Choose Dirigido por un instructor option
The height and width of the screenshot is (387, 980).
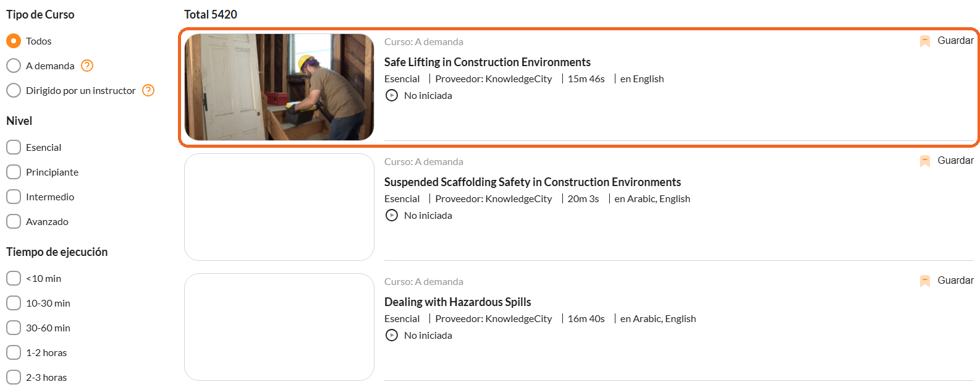[x=14, y=90]
